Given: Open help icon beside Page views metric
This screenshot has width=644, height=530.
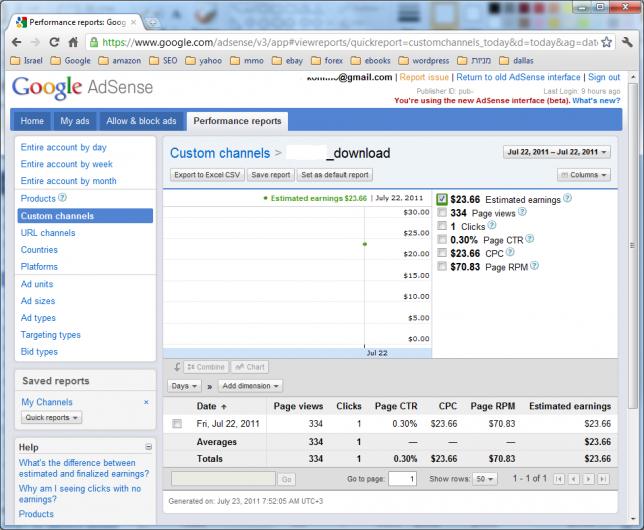Looking at the screenshot, I should [x=522, y=212].
